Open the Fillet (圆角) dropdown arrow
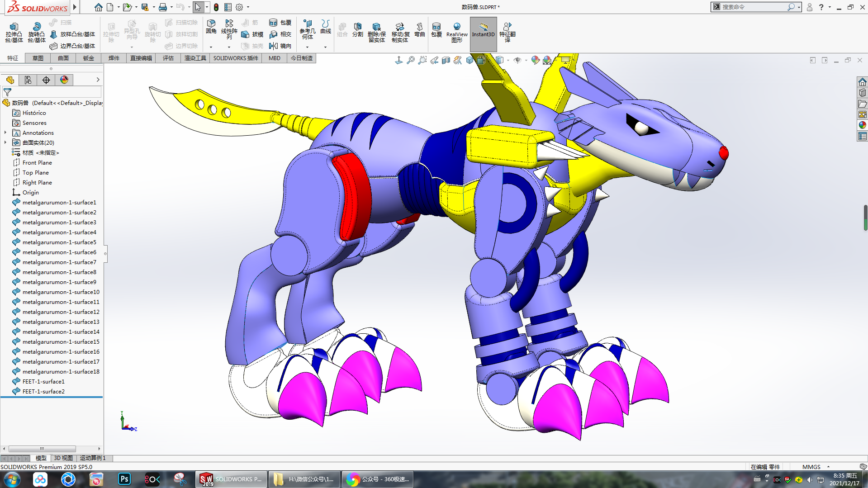Viewport: 868px width, 488px height. point(211,47)
